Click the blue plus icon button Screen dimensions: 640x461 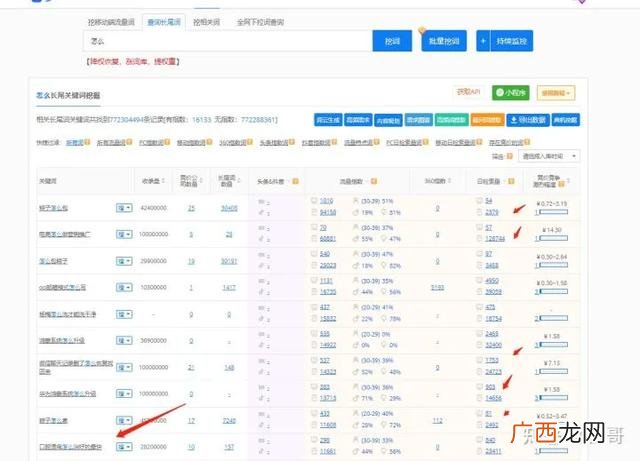(483, 41)
